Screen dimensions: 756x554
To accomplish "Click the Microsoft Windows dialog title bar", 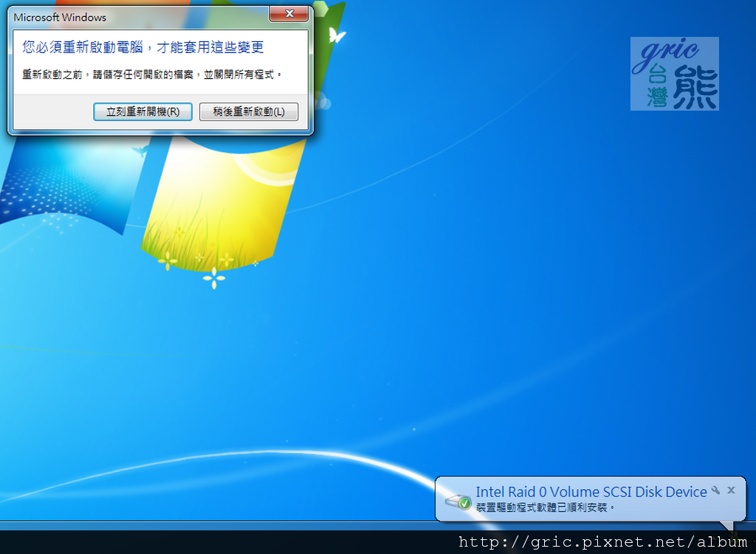I will 140,17.
